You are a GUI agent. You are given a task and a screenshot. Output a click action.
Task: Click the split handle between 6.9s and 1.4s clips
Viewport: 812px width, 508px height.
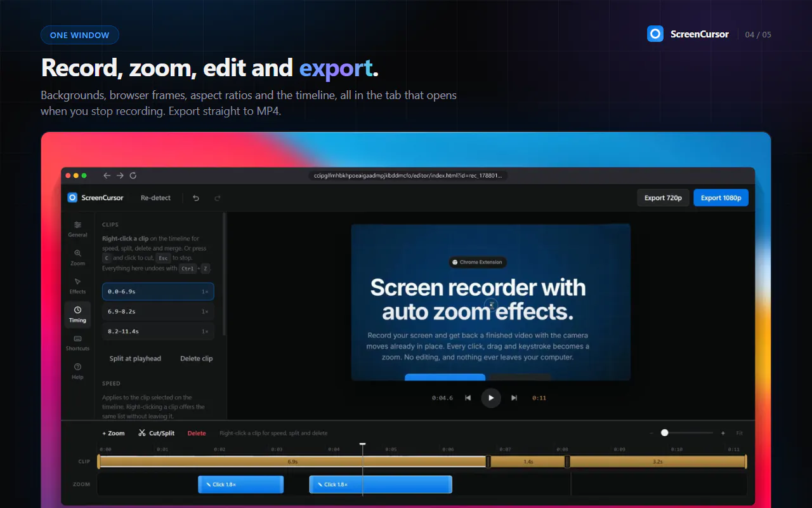pyautogui.click(x=488, y=462)
